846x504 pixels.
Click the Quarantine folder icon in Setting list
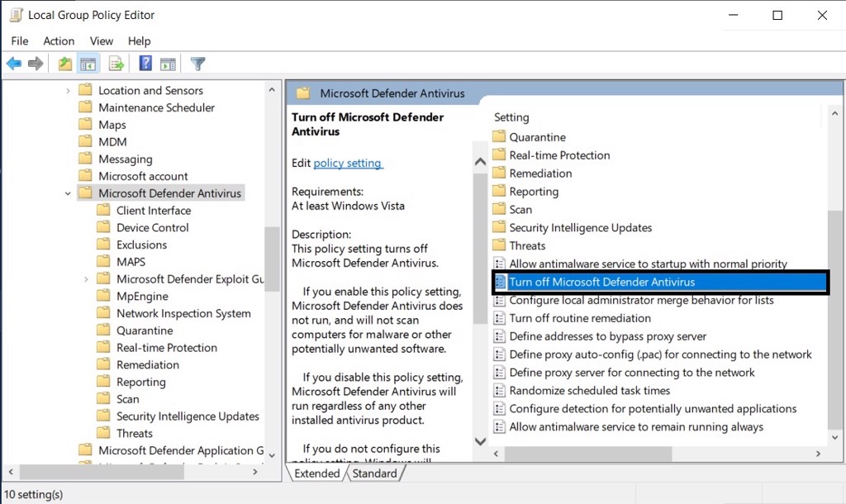[x=500, y=136]
